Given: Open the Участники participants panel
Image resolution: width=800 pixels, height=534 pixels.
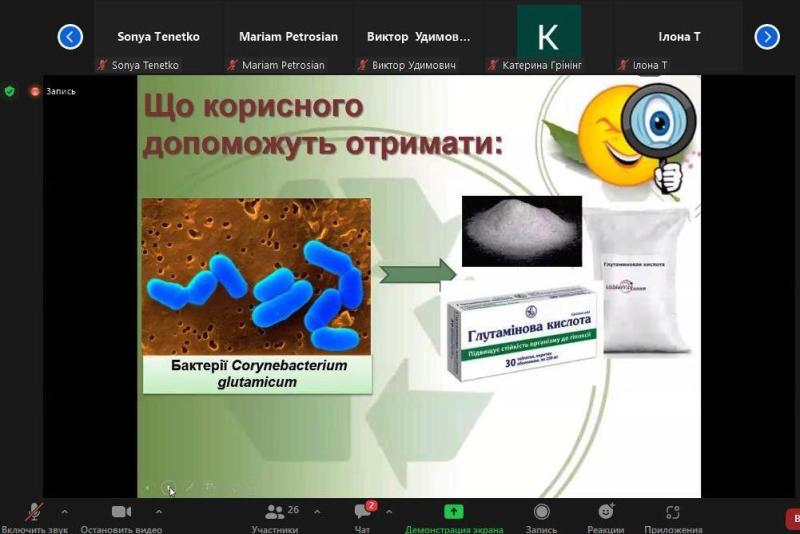Looking at the screenshot, I should pyautogui.click(x=274, y=518).
